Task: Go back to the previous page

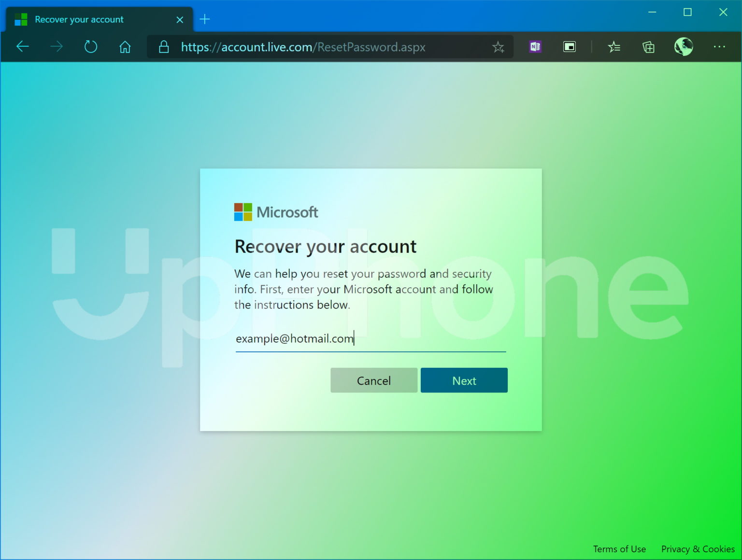Action: (x=22, y=46)
